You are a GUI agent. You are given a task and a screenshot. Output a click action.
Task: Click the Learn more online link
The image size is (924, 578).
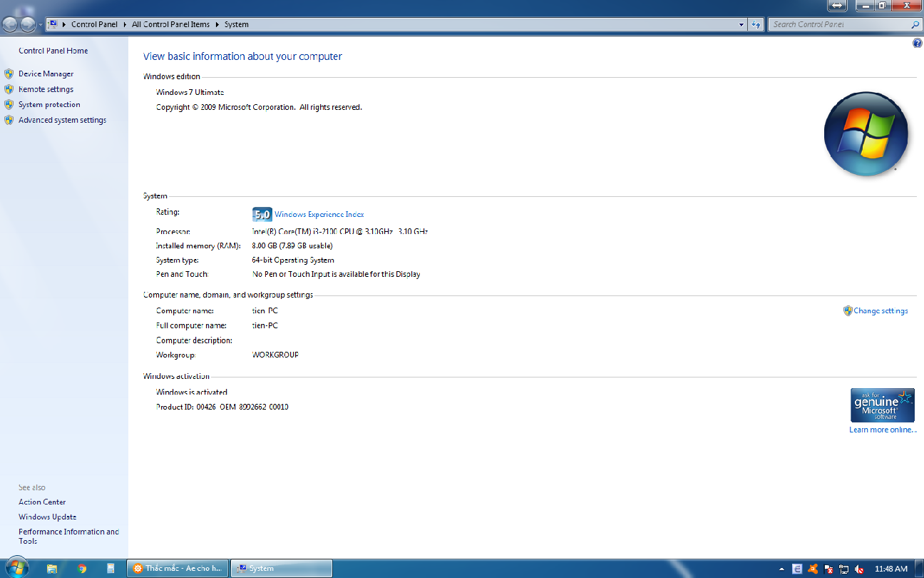(882, 430)
